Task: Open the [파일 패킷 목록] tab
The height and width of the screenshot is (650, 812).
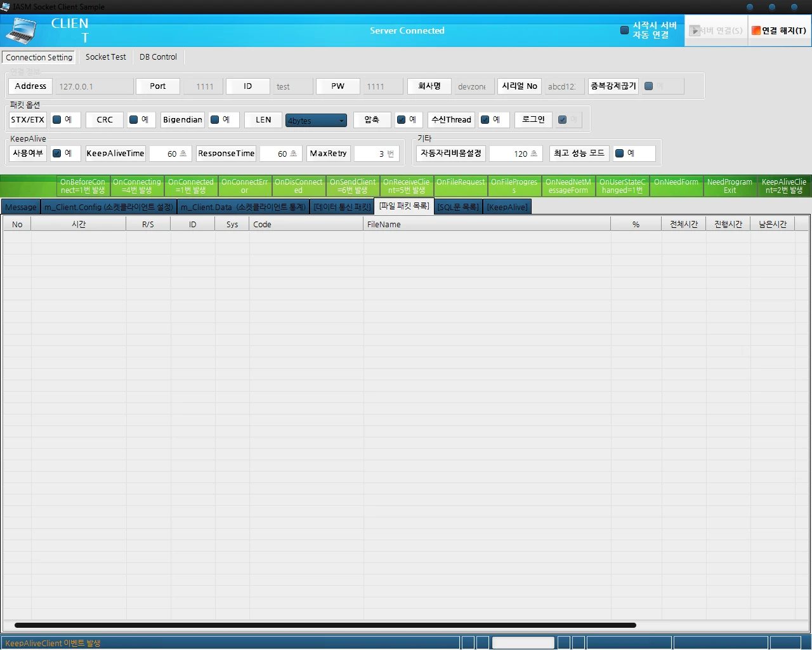Action: [x=404, y=206]
